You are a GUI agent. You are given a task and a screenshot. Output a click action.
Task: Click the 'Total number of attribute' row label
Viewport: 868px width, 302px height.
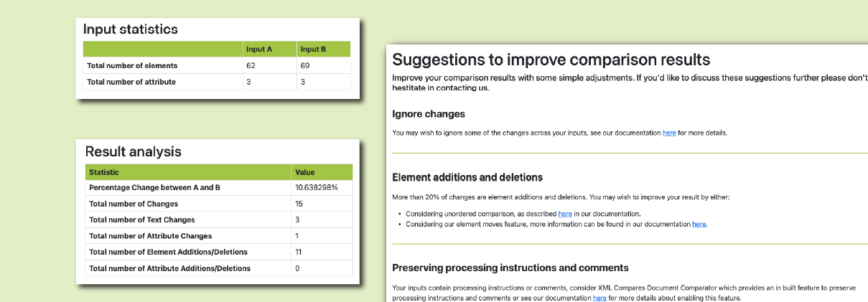tap(131, 82)
